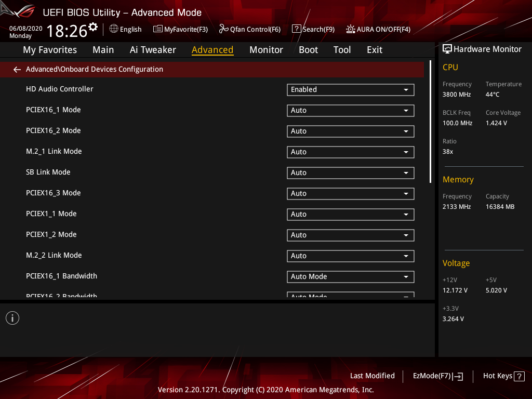Click the memory capacity 16384 MB value
Viewport: 532px width, 399px height.
(x=500, y=207)
